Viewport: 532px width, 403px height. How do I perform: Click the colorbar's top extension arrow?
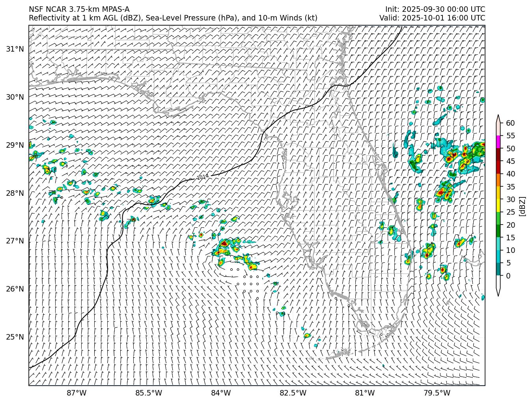(x=498, y=119)
